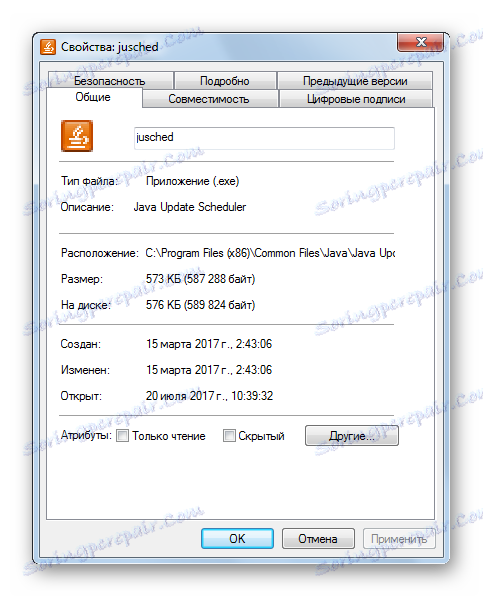
Task: Click the large orange Java file icon
Action: click(x=77, y=136)
